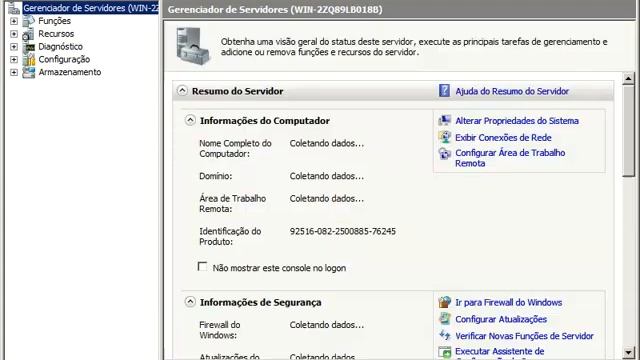Select Funções label in tree

click(x=54, y=21)
